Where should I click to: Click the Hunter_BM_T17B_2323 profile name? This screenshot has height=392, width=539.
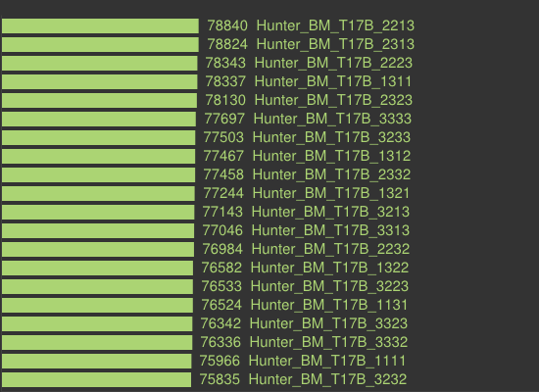click(x=333, y=100)
